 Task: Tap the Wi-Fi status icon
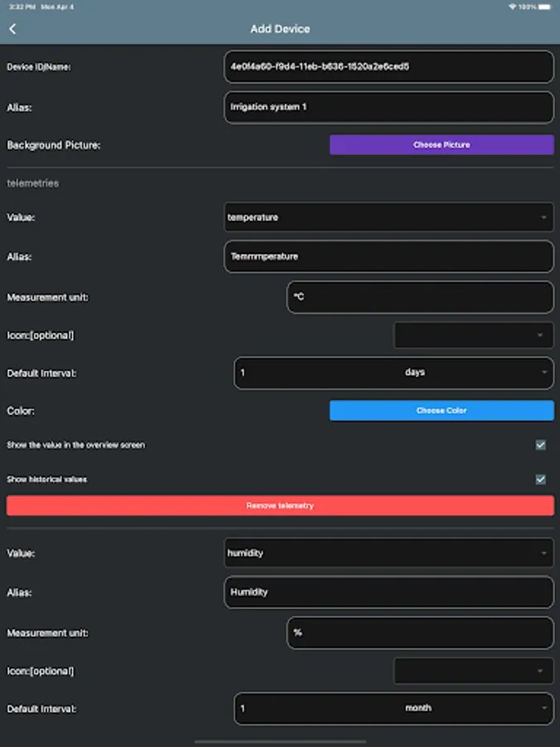pyautogui.click(x=512, y=7)
